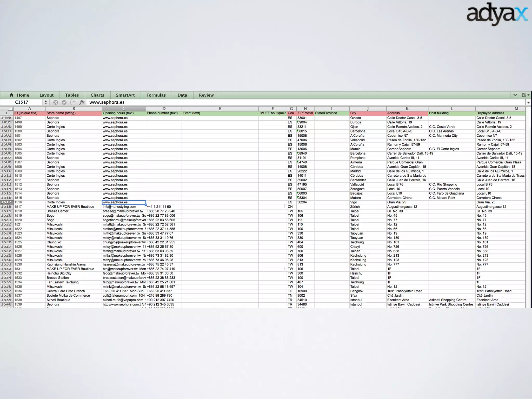Open the fx formula builder
Screen dimensions: 532x399
pos(82,102)
